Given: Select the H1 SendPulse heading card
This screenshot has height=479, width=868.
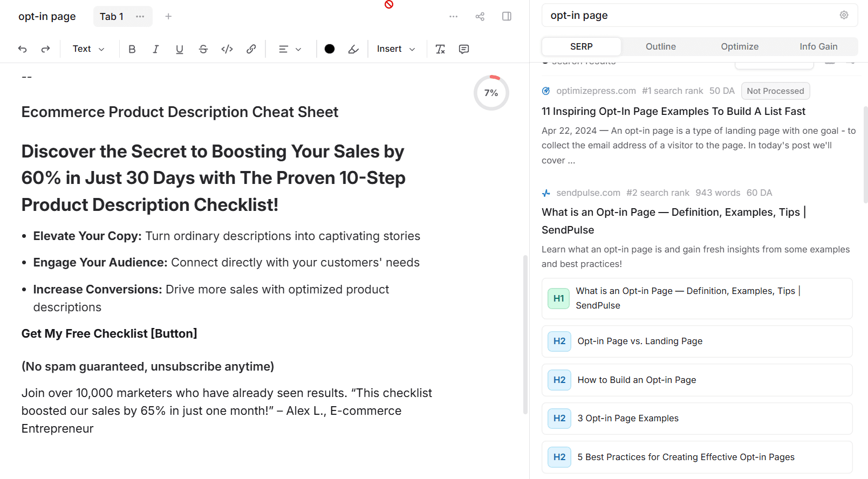Looking at the screenshot, I should (697, 298).
